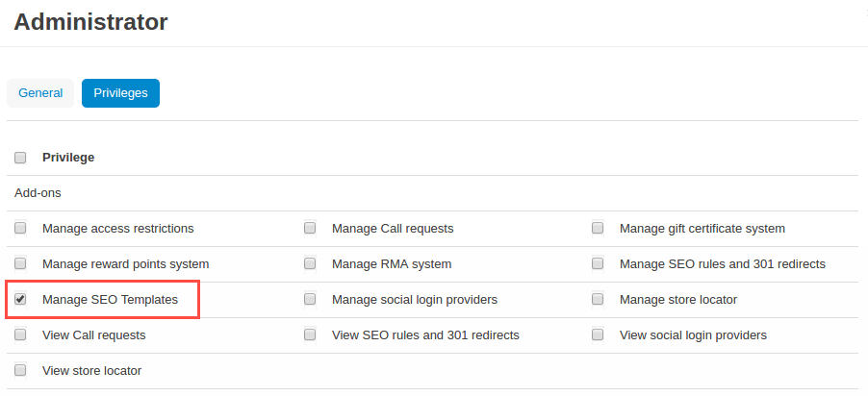
Task: Enable Manage gift certificate system
Action: (598, 229)
